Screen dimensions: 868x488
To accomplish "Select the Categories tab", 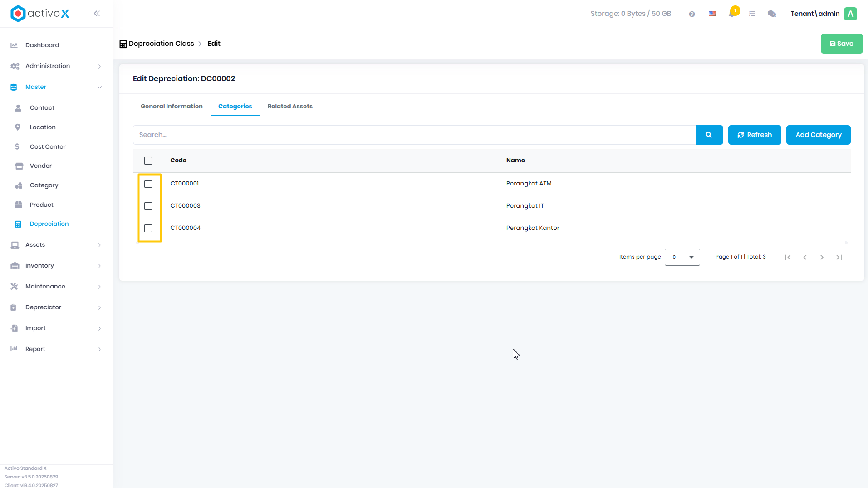I will (235, 107).
